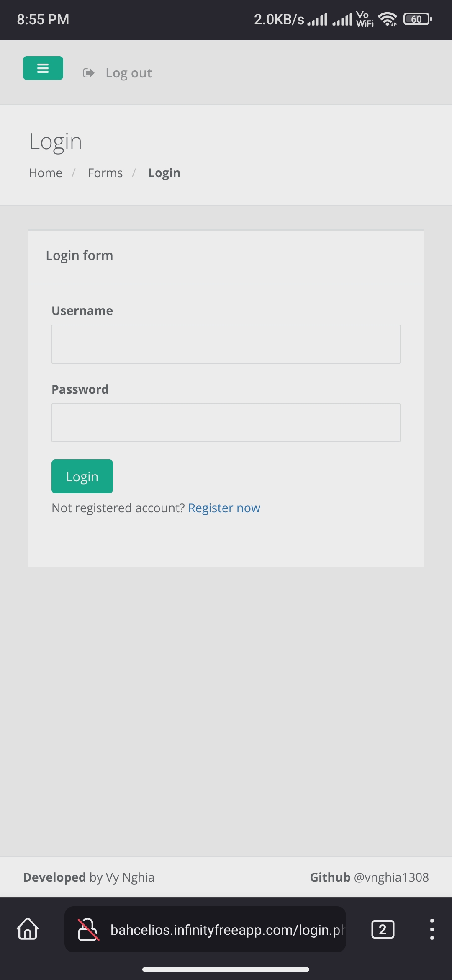This screenshot has width=452, height=980.
Task: Tap the Github @vnghia1308 footer text
Action: [369, 877]
